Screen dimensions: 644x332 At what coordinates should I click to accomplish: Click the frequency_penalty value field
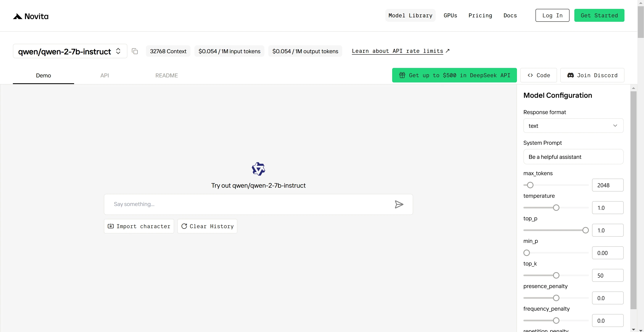(608, 320)
